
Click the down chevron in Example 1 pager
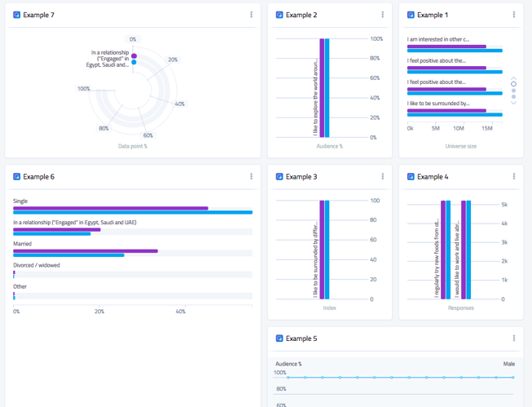point(513,103)
